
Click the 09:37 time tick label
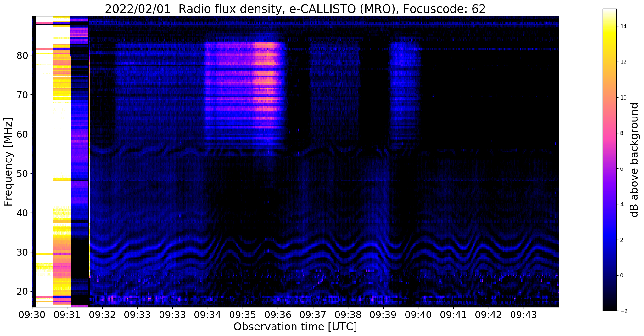313,315
